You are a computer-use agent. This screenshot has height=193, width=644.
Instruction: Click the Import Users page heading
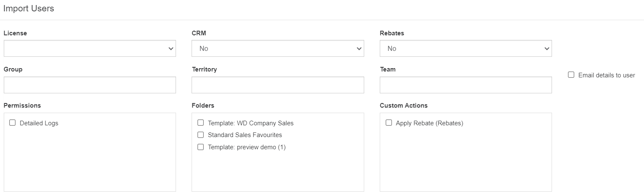(29, 8)
